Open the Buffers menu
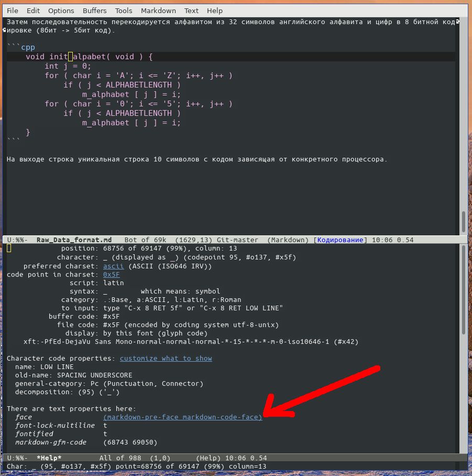 [95, 10]
